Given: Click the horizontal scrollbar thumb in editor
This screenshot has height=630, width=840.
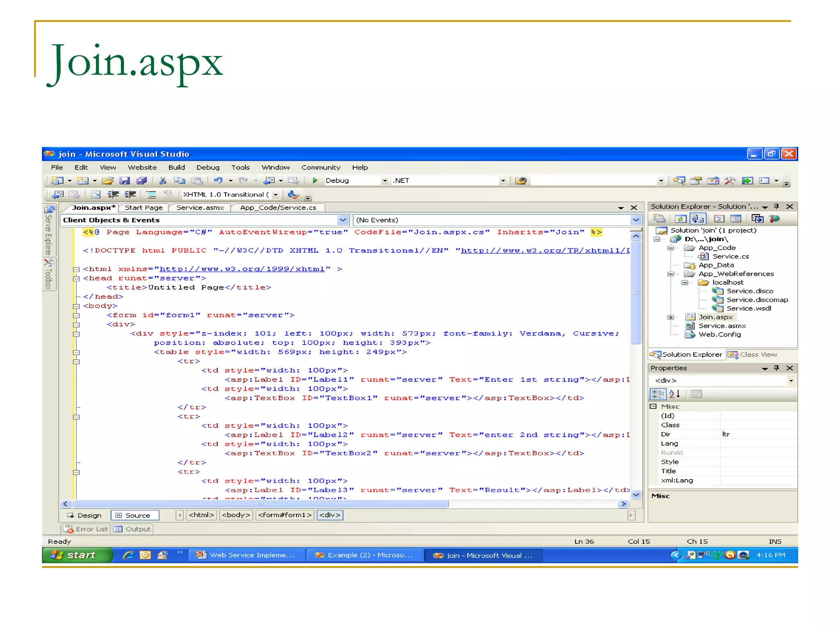Looking at the screenshot, I should pos(260,504).
